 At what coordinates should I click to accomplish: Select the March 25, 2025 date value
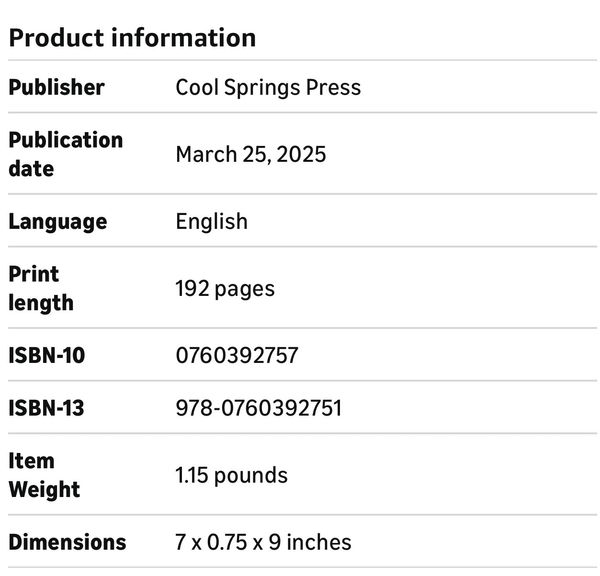click(251, 154)
